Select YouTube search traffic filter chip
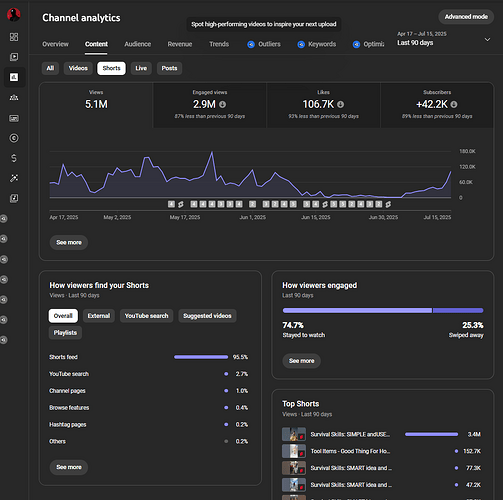This screenshot has width=503, height=500. point(146,316)
